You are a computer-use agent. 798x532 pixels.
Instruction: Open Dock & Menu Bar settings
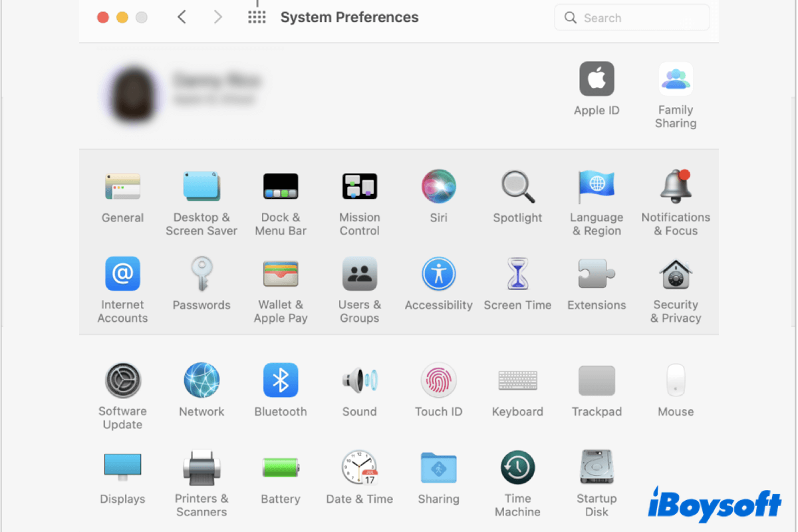pos(280,187)
